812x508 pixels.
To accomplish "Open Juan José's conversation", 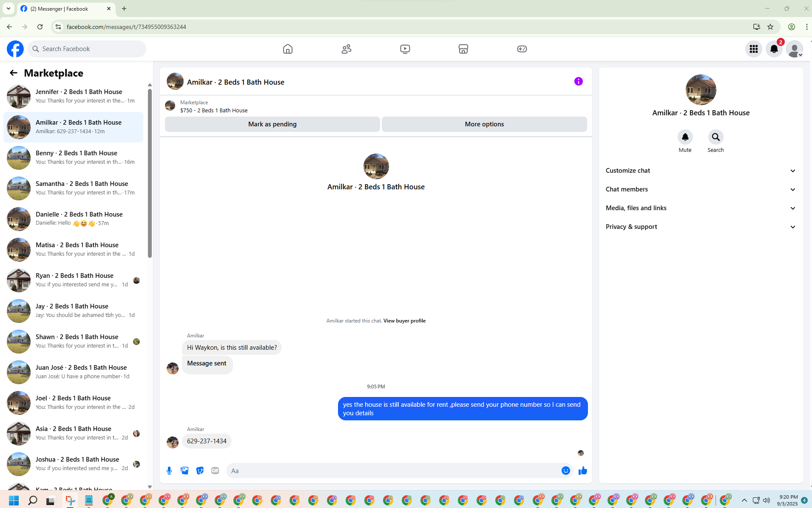I will [73, 372].
